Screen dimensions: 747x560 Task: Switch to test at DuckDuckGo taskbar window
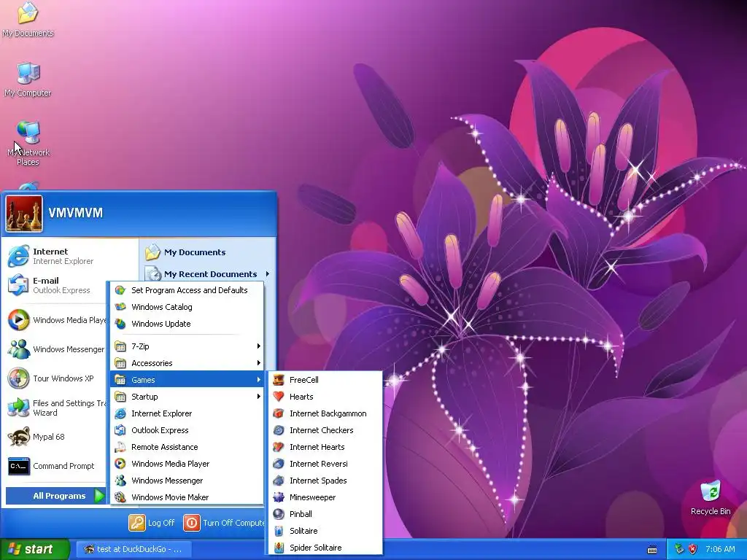[133, 549]
